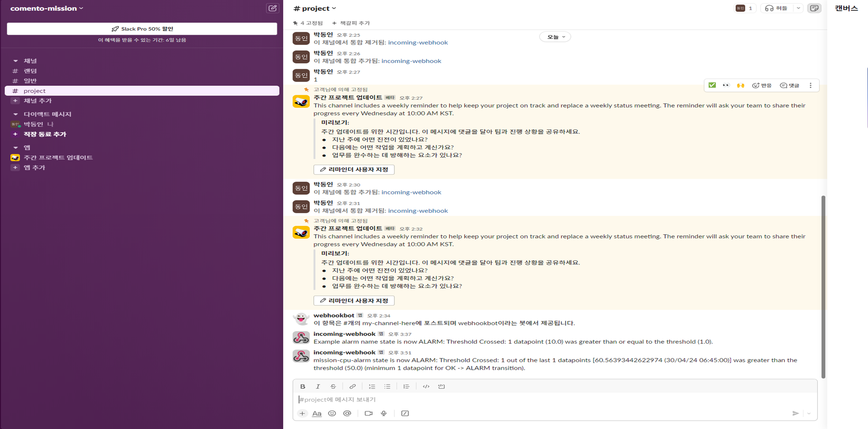Screen dimensions: 868x429
Task: Mention someone with the @ icon
Action: tap(347, 413)
